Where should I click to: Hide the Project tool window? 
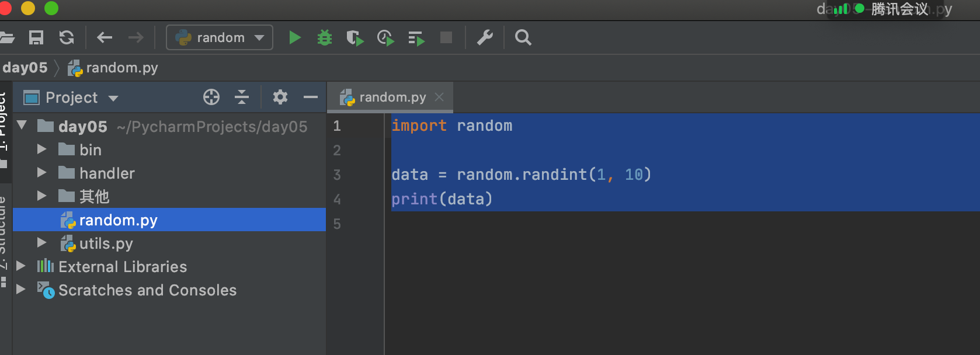pyautogui.click(x=311, y=98)
